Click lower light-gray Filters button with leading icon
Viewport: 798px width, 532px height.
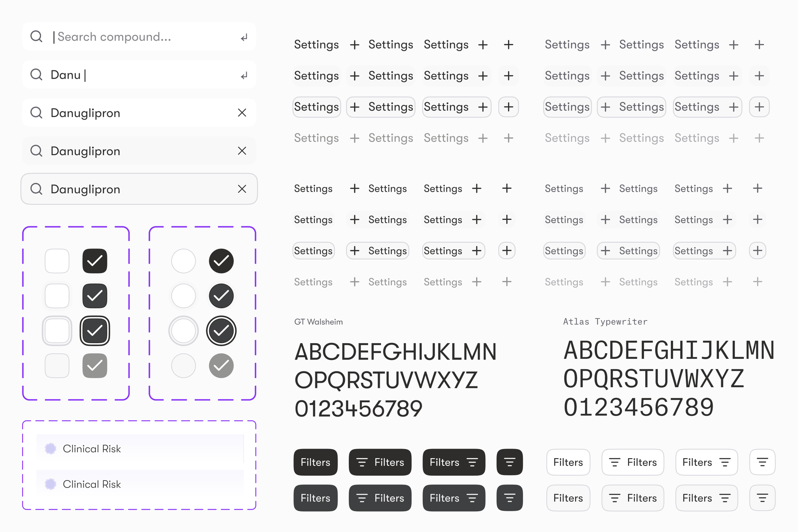[633, 498]
